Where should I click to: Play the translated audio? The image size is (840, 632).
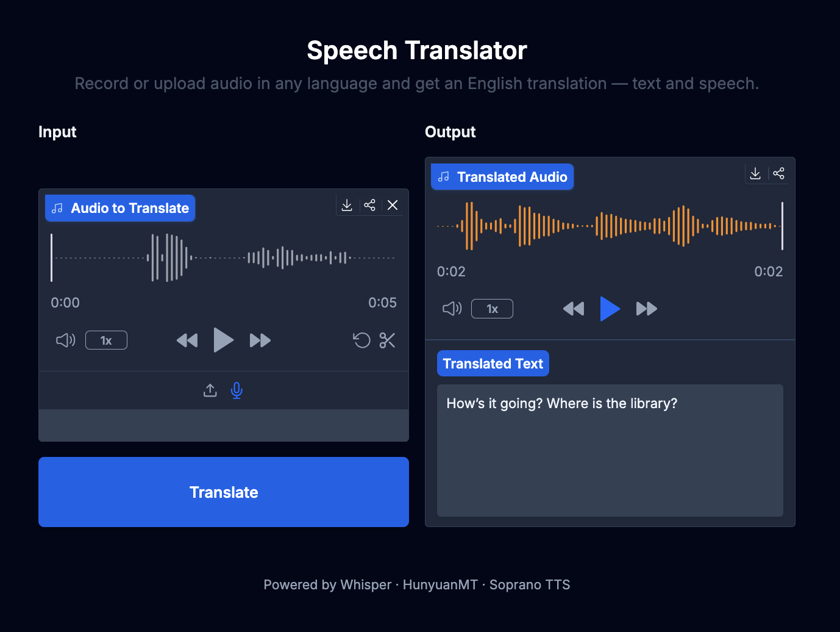coord(610,309)
